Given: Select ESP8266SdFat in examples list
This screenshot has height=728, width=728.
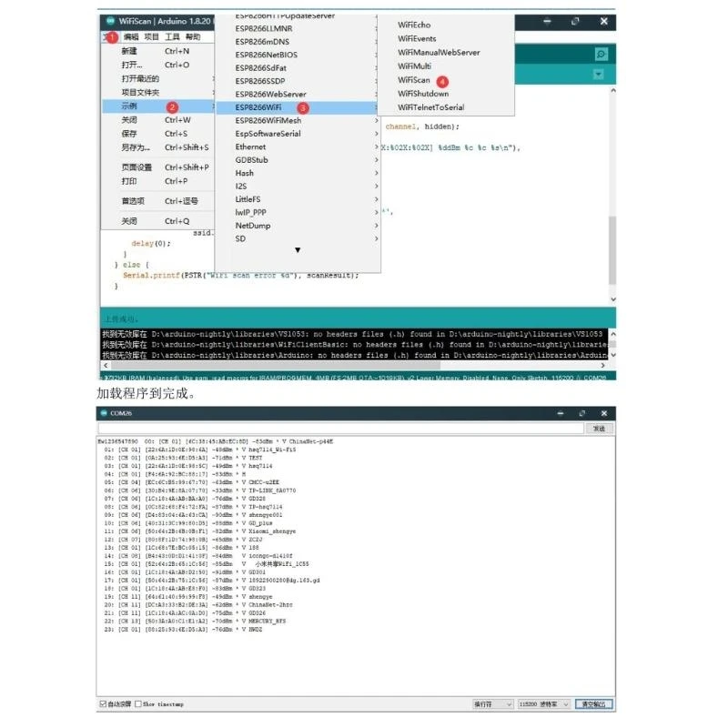Looking at the screenshot, I should 298,68.
